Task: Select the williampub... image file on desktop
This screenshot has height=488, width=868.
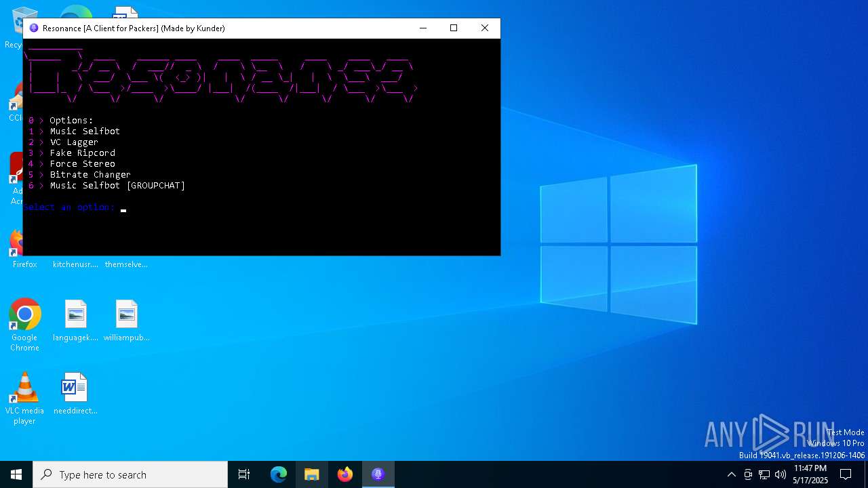Action: (126, 321)
